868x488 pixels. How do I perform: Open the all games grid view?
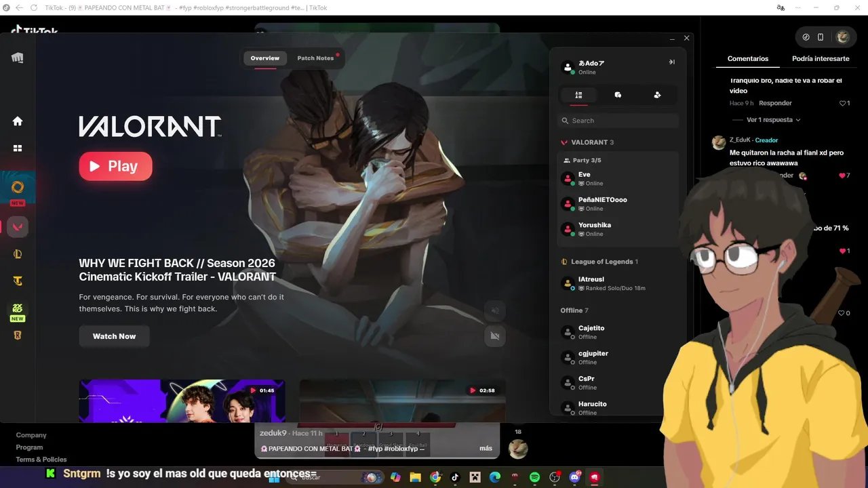[x=18, y=148]
